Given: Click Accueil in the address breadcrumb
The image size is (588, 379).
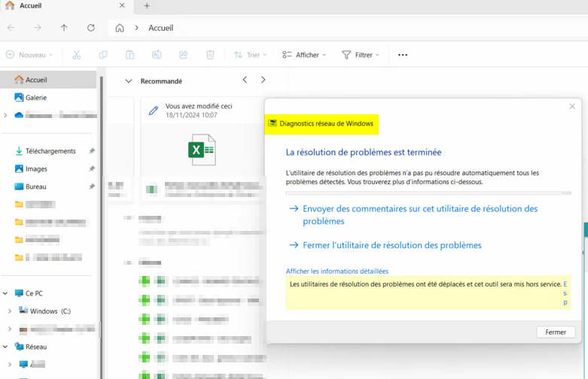Looking at the screenshot, I should pyautogui.click(x=161, y=28).
